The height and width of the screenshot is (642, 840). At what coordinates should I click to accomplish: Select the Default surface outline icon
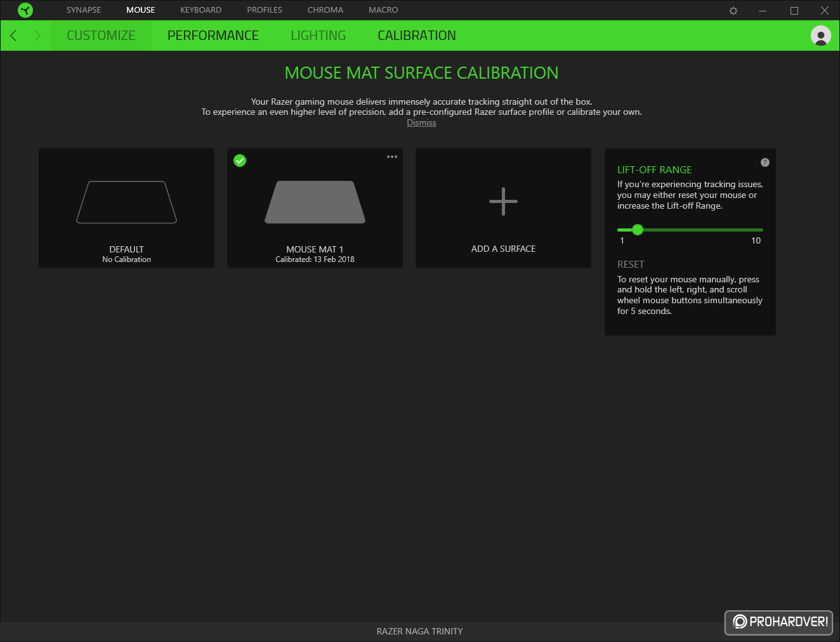click(x=126, y=202)
